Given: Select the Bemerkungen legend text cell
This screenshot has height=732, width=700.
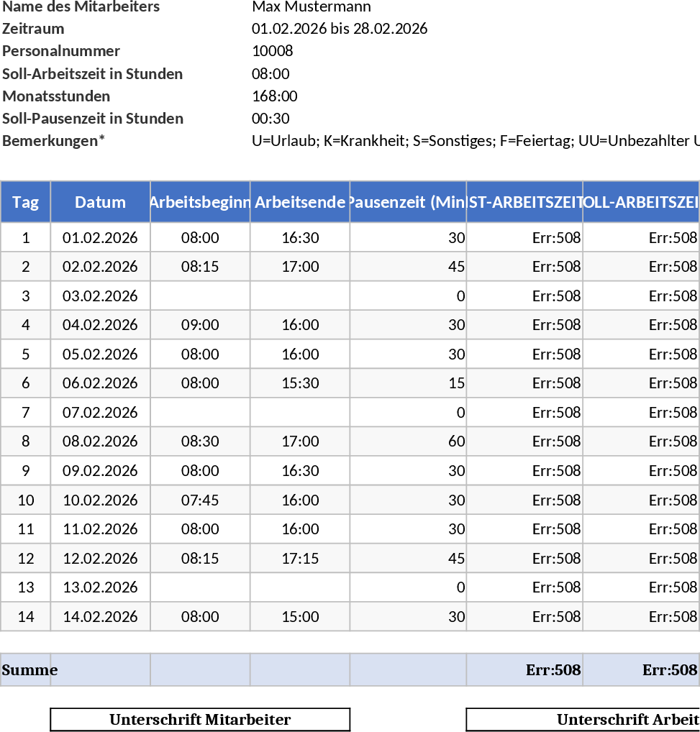Looking at the screenshot, I should (x=475, y=141).
